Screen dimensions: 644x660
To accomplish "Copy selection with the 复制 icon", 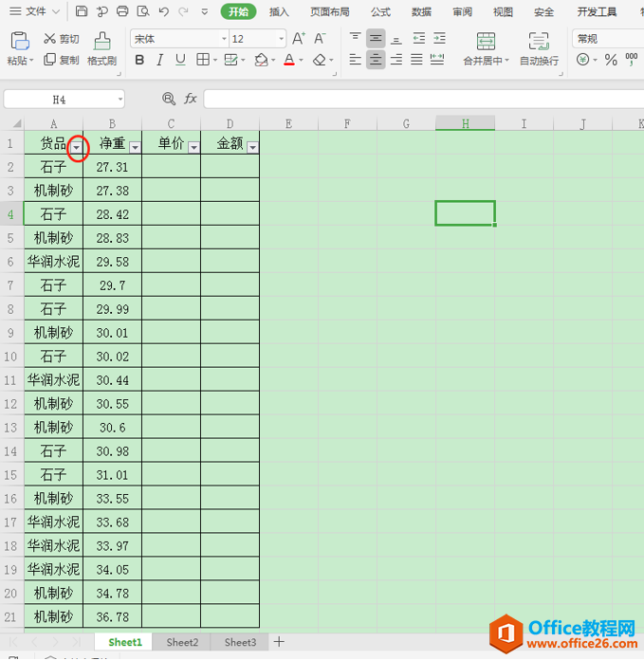I will pyautogui.click(x=62, y=60).
